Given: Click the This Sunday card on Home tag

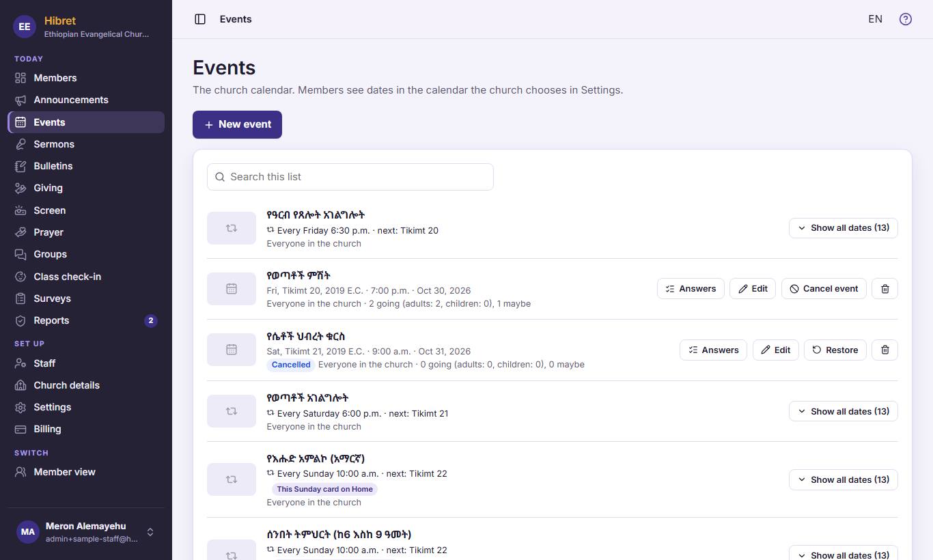Looking at the screenshot, I should click(x=324, y=489).
